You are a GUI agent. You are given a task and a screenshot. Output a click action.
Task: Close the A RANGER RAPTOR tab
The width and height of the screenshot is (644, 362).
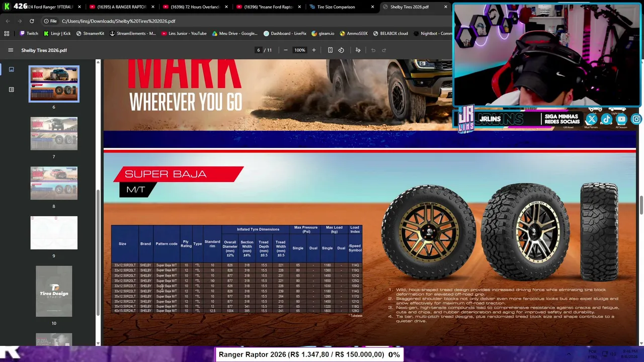tap(152, 7)
